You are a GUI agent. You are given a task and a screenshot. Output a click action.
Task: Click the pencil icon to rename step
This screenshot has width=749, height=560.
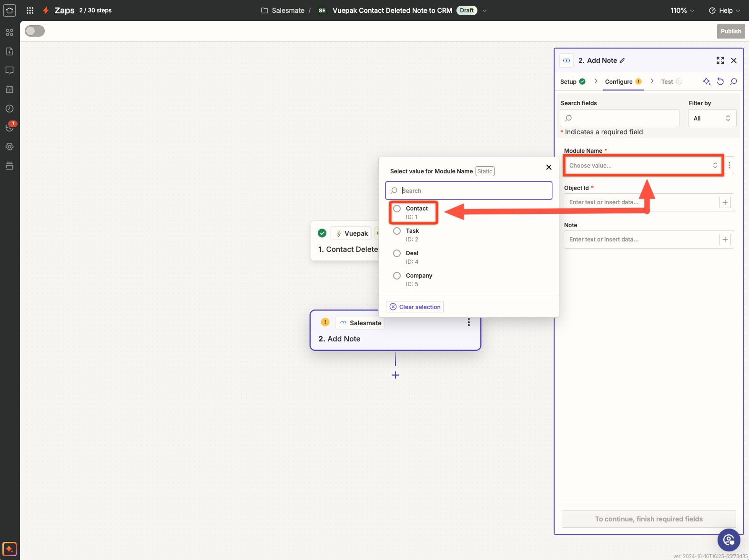pyautogui.click(x=622, y=60)
